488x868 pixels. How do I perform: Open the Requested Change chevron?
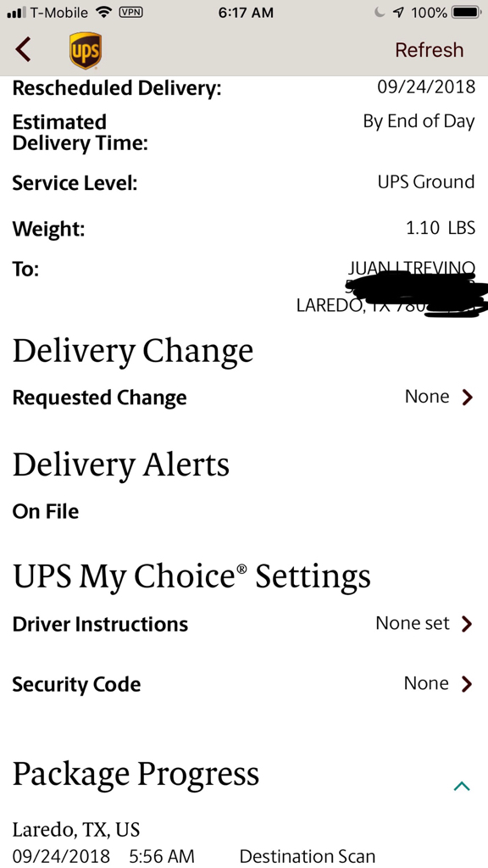(x=468, y=397)
